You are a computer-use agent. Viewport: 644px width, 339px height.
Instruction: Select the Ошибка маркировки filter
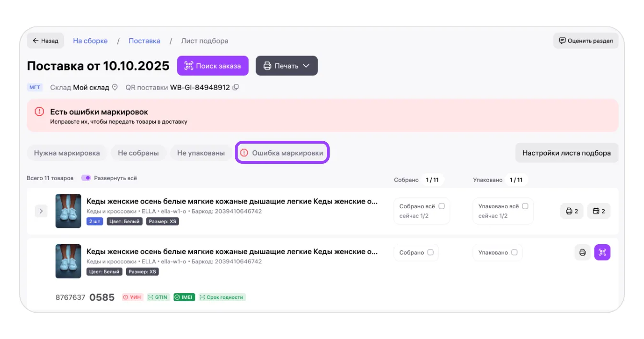click(x=282, y=153)
